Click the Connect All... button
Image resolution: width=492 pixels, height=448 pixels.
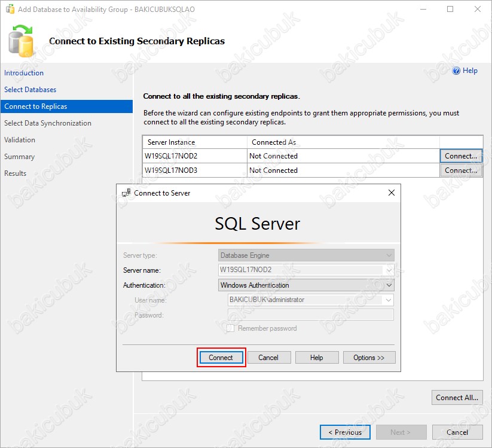pos(457,397)
